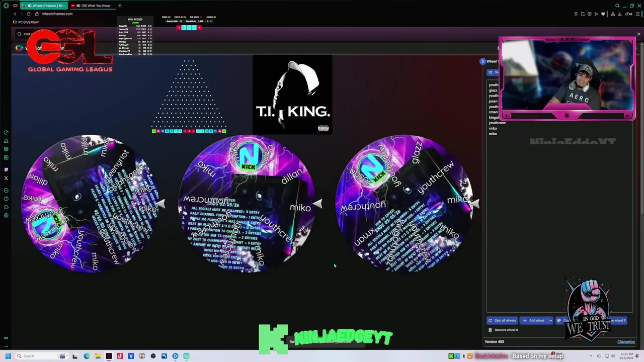Image resolution: width=644 pixels, height=362 pixels.
Task: Open the Add wheel dropdown arrow
Action: click(x=550, y=320)
